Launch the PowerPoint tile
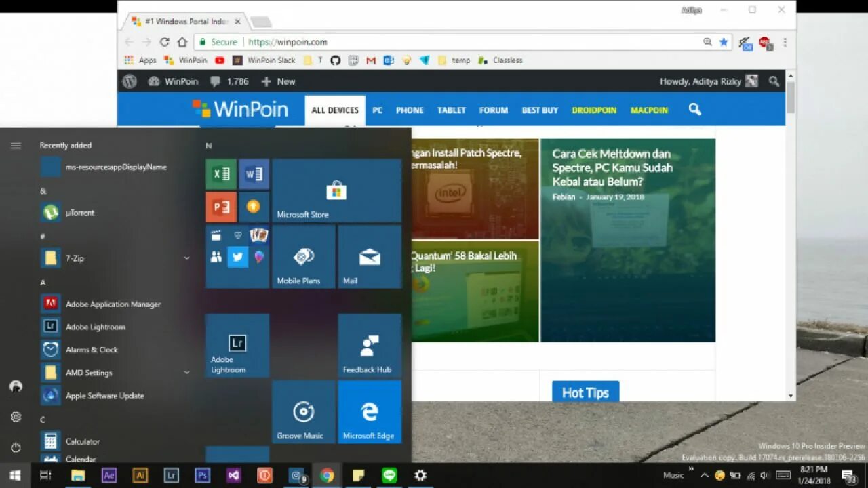 (x=221, y=207)
